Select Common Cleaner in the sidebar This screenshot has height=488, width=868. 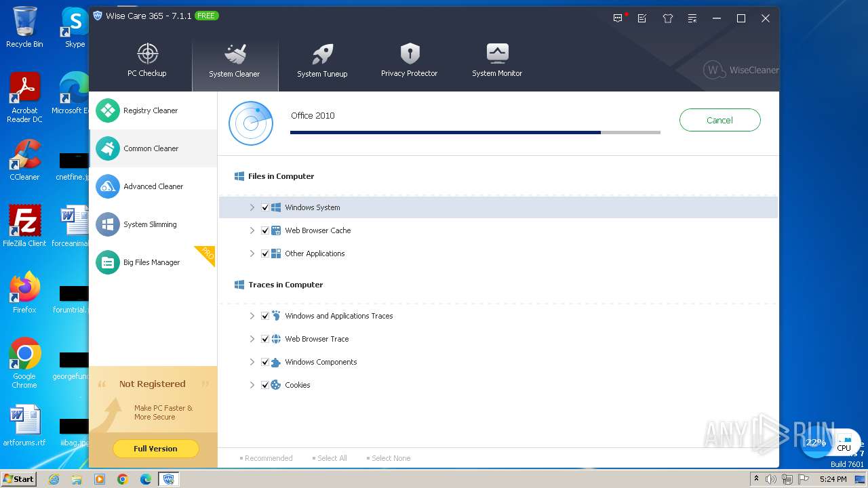(153, 148)
